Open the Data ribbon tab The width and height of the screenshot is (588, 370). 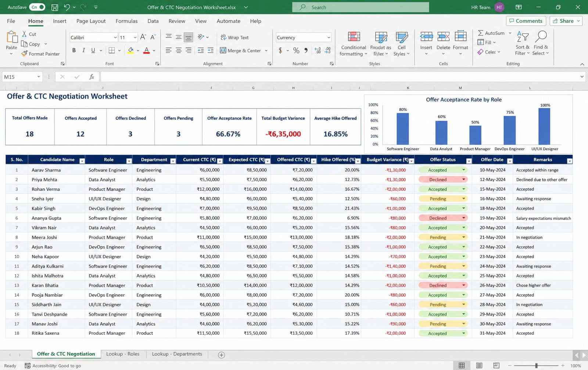tap(153, 21)
